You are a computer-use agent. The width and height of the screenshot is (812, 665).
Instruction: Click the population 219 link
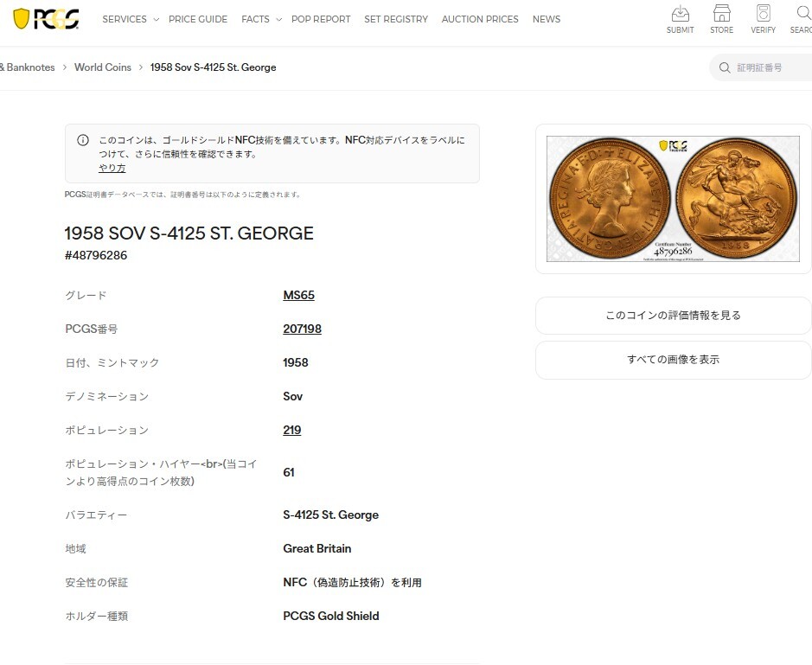coord(291,430)
